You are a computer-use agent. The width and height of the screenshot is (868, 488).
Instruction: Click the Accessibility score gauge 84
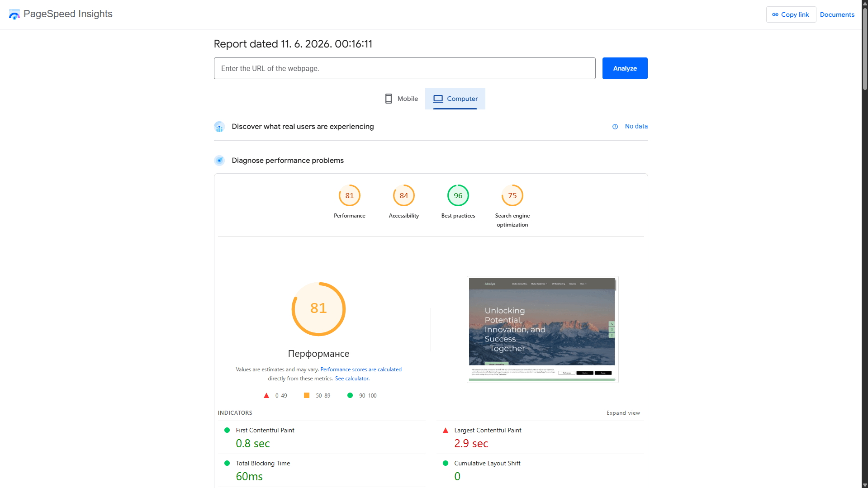click(404, 195)
